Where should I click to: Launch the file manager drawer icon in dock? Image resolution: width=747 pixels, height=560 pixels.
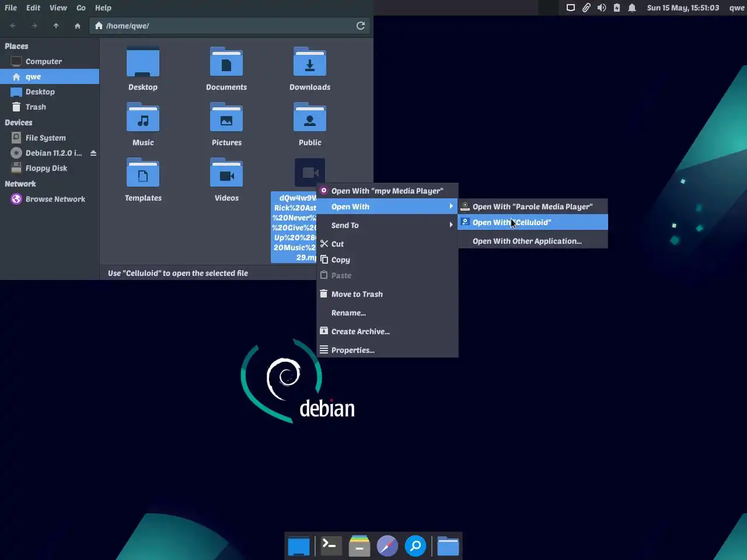tap(359, 546)
